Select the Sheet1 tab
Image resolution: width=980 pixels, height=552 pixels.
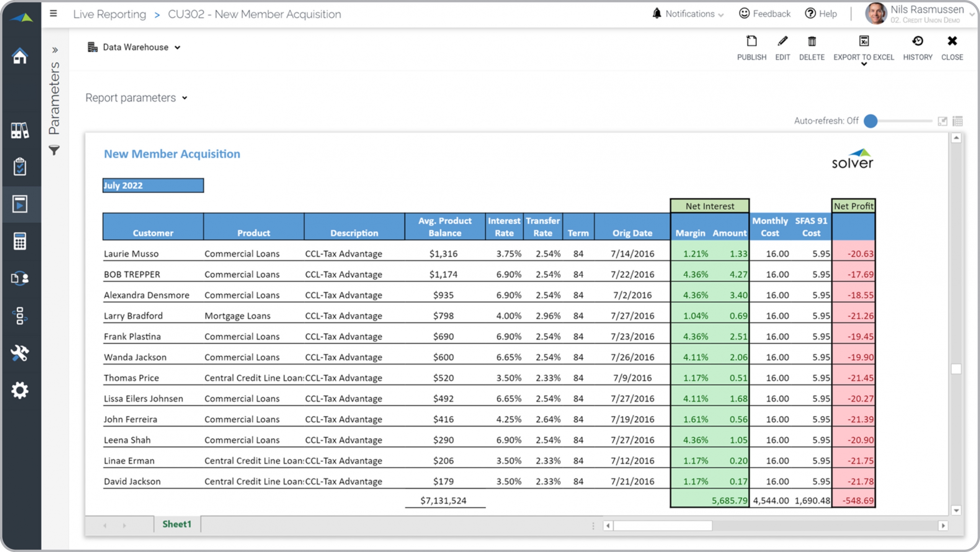click(x=176, y=524)
